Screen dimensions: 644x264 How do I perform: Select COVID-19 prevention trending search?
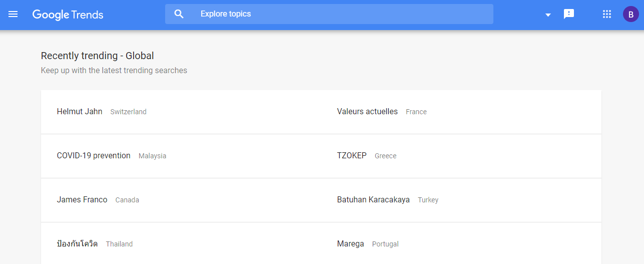coord(94,156)
